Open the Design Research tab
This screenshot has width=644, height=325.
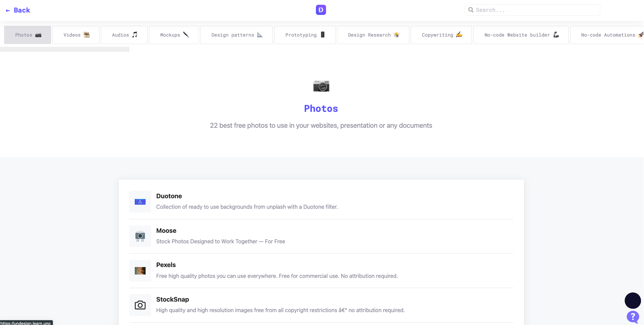(x=373, y=35)
